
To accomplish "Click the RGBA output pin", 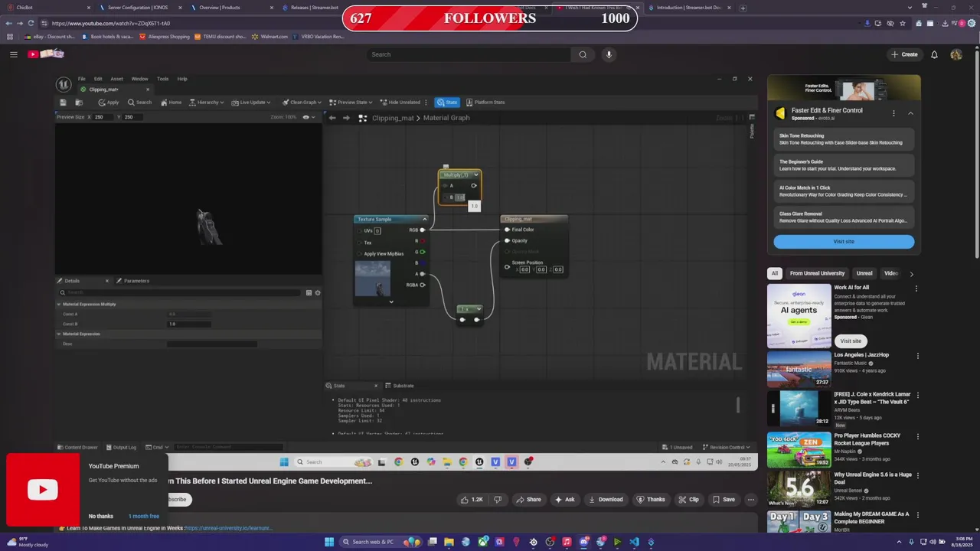I will (x=423, y=285).
